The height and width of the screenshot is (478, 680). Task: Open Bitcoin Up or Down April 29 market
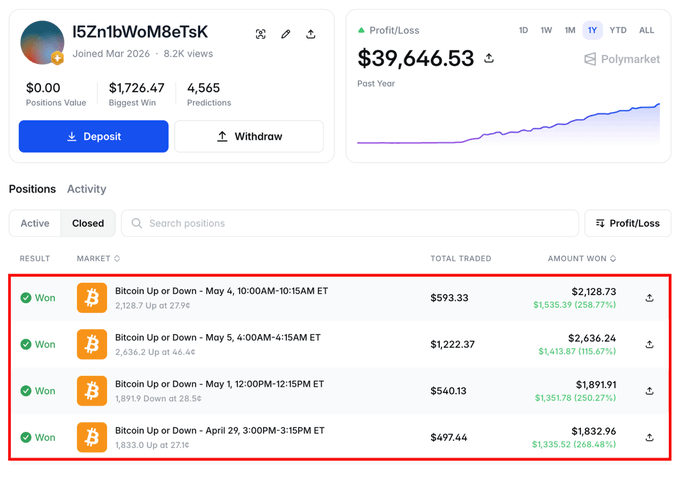[x=220, y=431]
